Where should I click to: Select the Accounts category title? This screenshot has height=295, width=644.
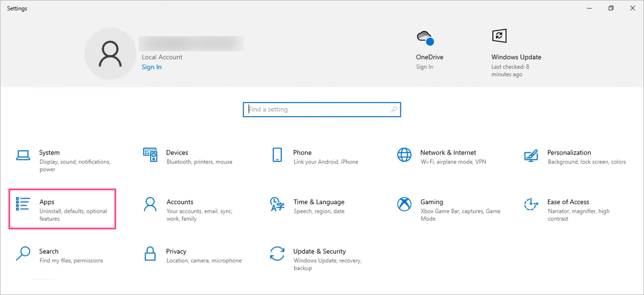180,202
